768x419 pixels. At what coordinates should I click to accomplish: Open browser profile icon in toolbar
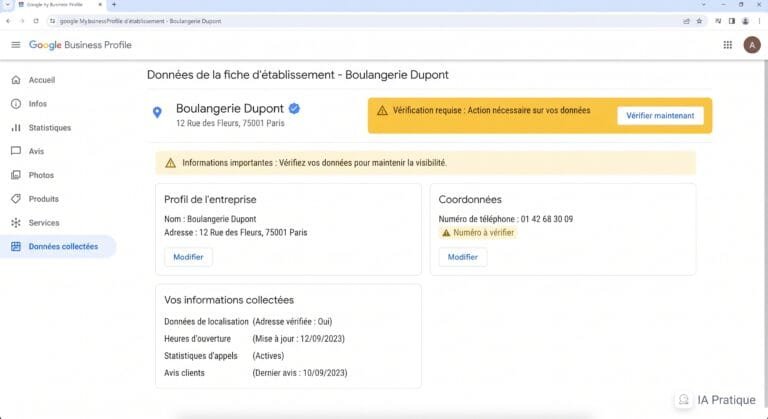point(745,21)
